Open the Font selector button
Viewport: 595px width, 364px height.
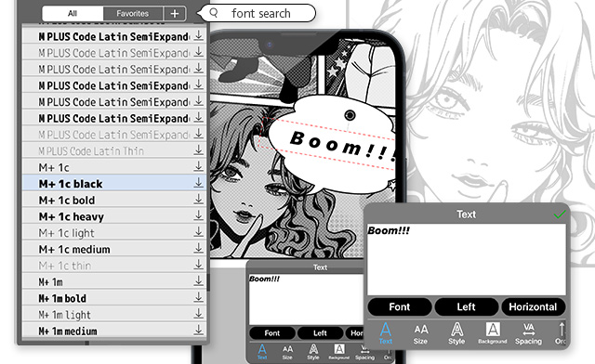pos(400,306)
